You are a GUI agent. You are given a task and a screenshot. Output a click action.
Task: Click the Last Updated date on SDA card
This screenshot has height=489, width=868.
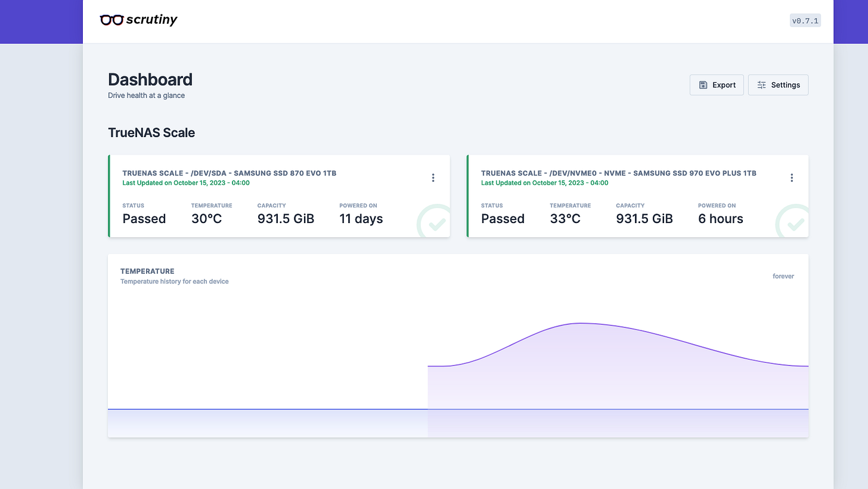tap(186, 183)
